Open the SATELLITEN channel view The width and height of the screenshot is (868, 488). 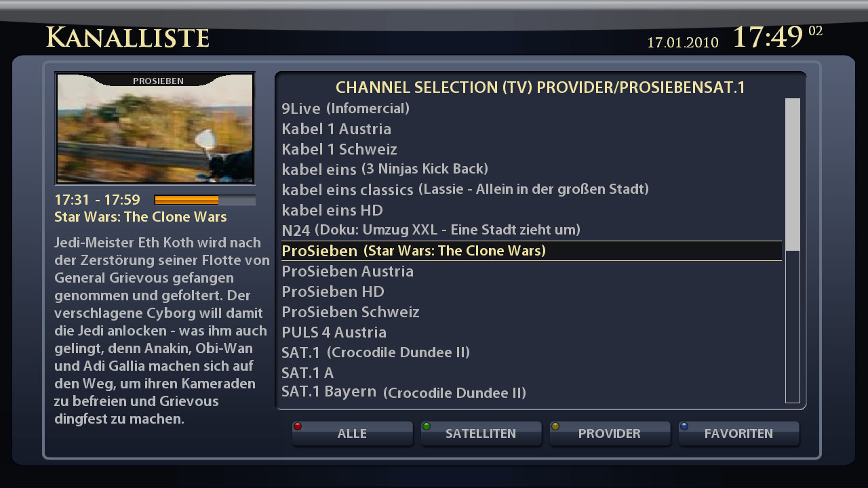481,434
